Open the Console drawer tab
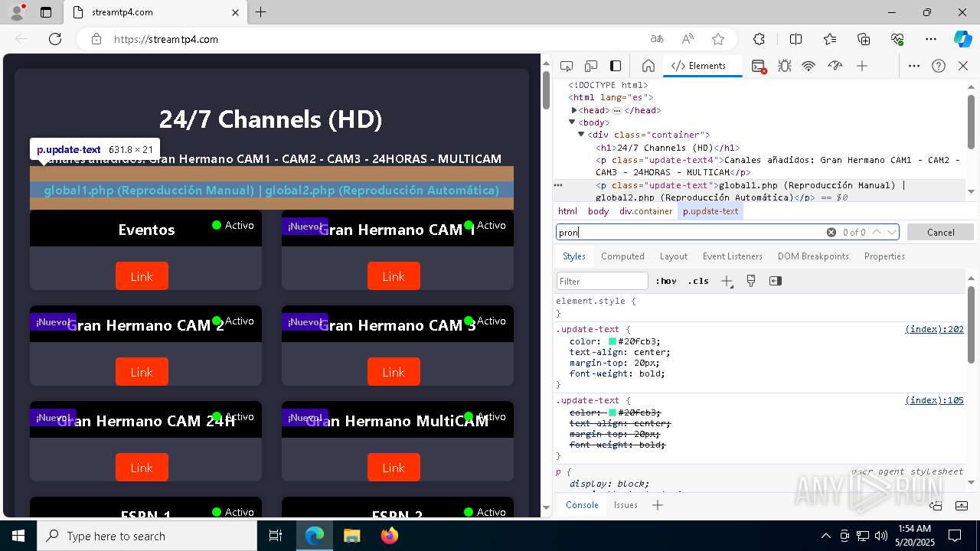The image size is (980, 551). pos(582,505)
